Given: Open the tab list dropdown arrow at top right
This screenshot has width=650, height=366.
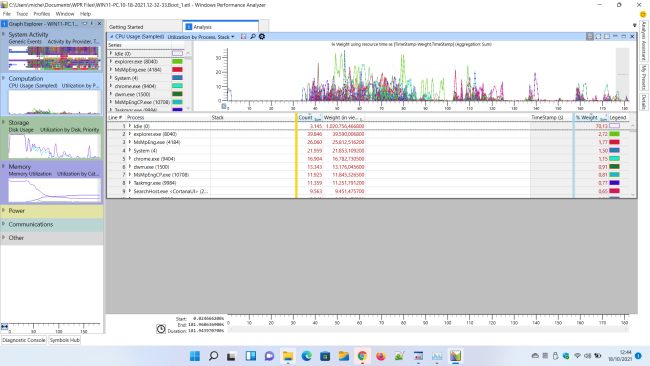Looking at the screenshot, I should click(x=635, y=25).
